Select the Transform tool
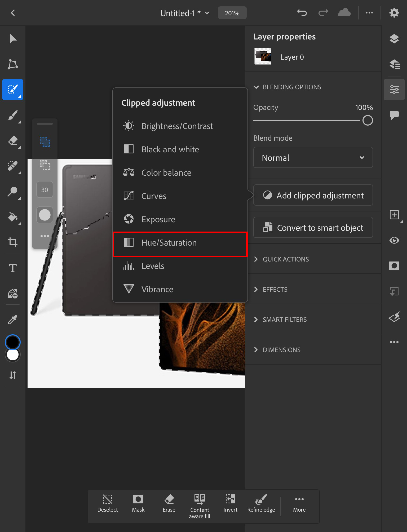407x532 pixels. click(13, 64)
